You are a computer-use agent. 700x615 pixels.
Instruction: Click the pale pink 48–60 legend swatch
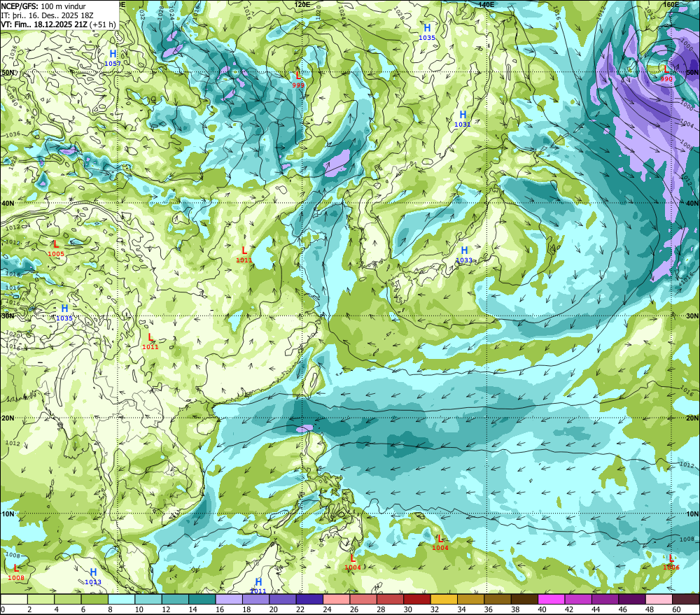pos(659,600)
